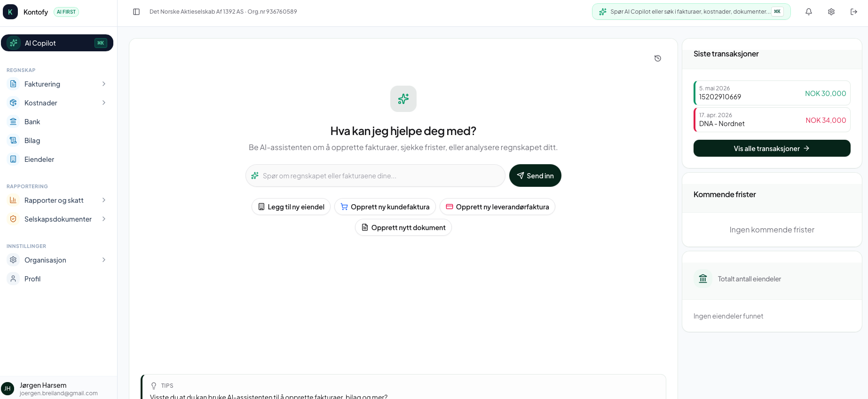Screen dimensions: 868x399
Task: Click the Bank building icon
Action: pyautogui.click(x=13, y=121)
